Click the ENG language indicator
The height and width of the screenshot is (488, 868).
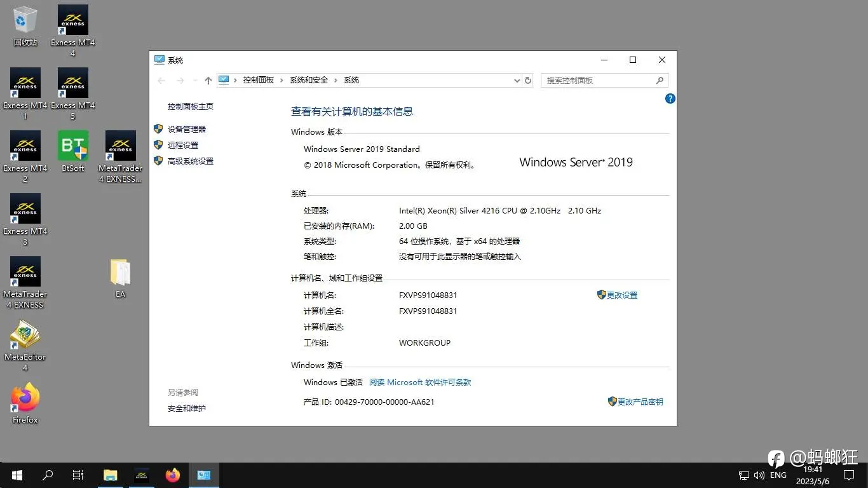coord(778,475)
